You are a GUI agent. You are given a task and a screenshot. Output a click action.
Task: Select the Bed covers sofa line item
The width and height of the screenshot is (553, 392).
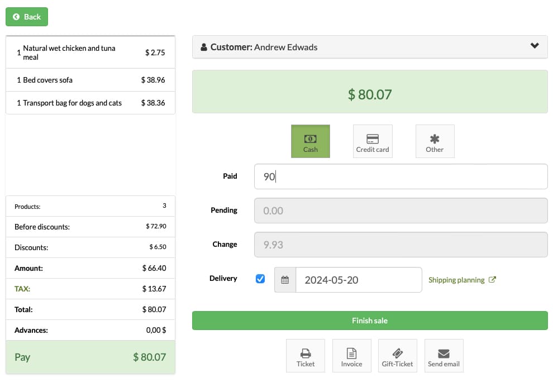90,80
